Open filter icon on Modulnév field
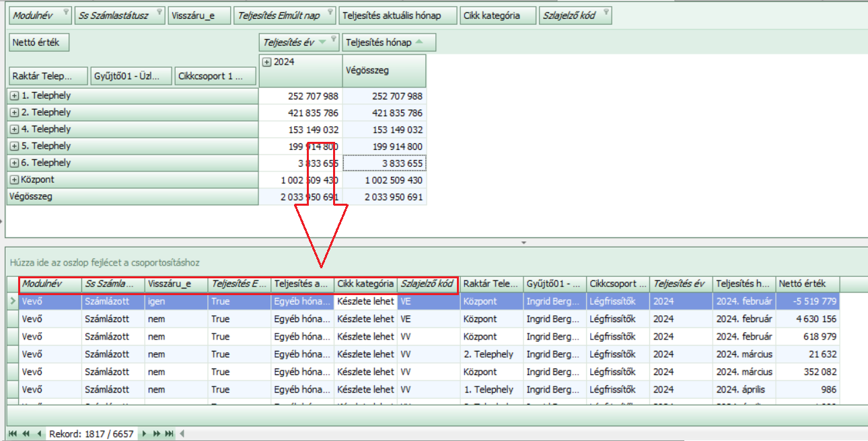The height and width of the screenshot is (441, 868). [65, 12]
